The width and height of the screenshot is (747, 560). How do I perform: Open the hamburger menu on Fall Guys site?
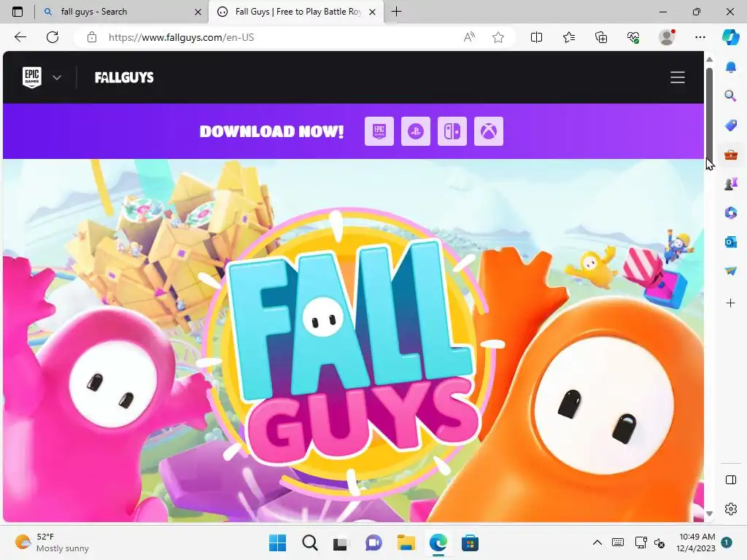coord(678,77)
